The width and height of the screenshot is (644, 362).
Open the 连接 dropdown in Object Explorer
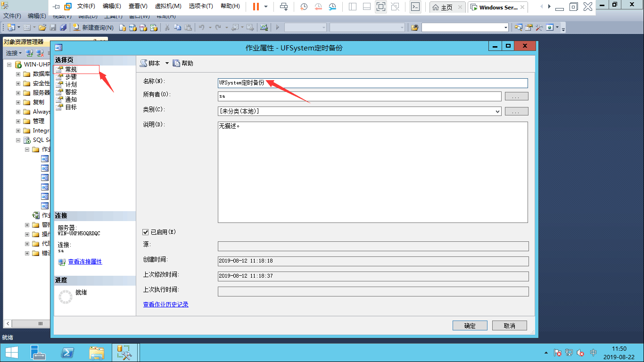pyautogui.click(x=14, y=53)
